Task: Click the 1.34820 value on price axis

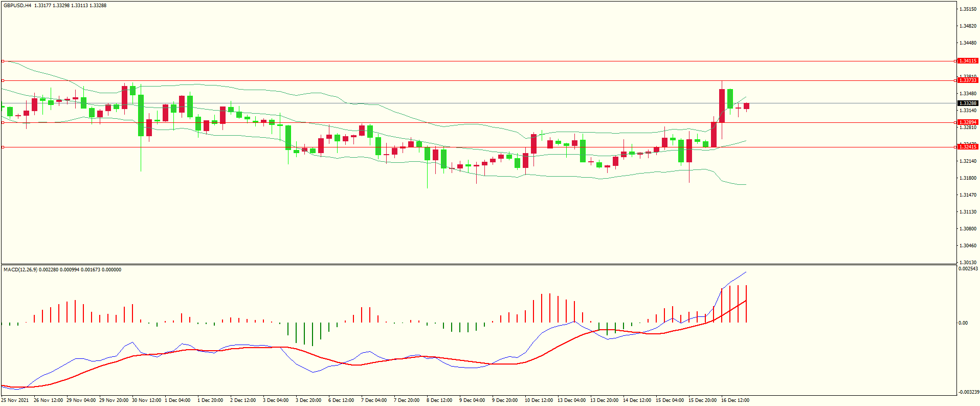Action: (x=968, y=26)
